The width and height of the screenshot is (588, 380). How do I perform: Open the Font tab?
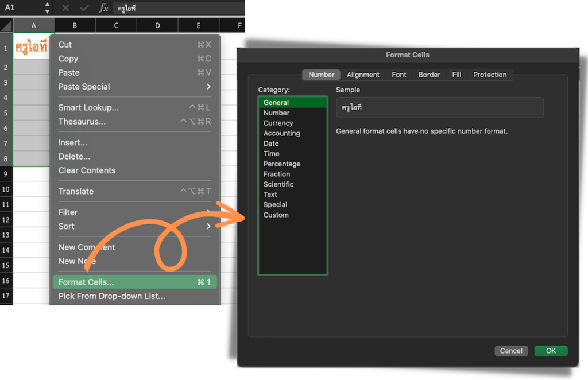click(399, 75)
